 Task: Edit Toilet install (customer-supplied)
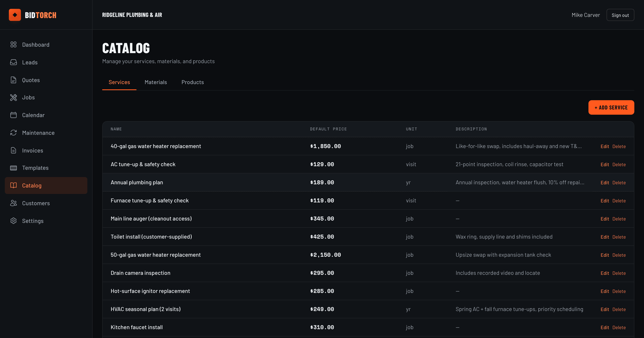[x=605, y=237]
